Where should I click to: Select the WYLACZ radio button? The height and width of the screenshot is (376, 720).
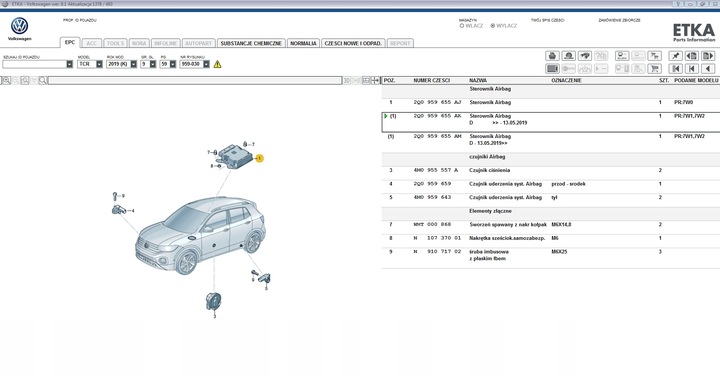493,26
